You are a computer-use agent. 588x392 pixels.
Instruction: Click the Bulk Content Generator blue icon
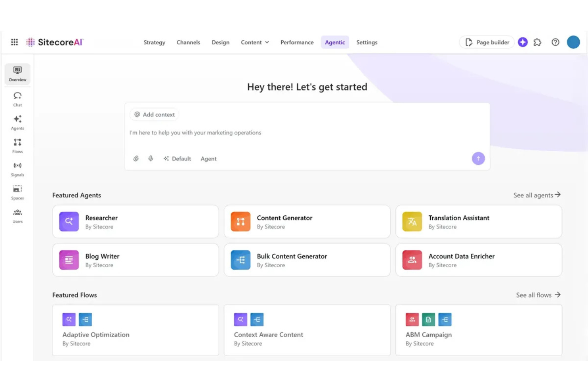[x=241, y=260]
